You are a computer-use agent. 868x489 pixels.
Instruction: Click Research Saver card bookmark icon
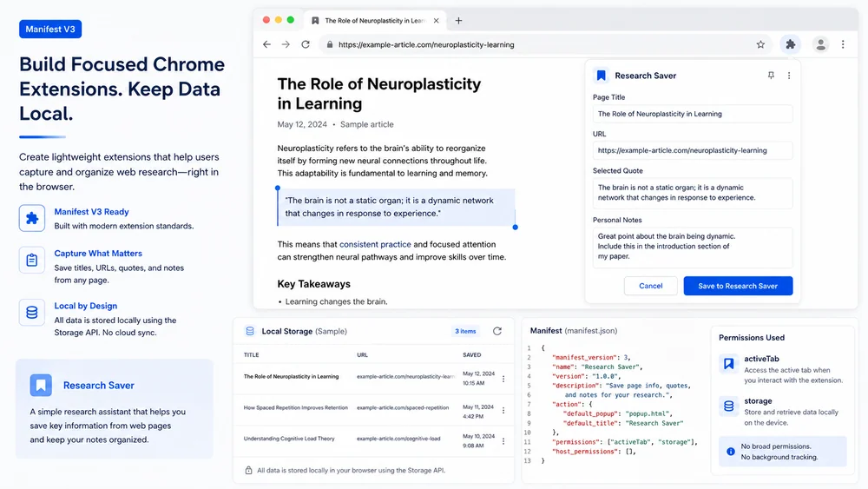click(41, 386)
